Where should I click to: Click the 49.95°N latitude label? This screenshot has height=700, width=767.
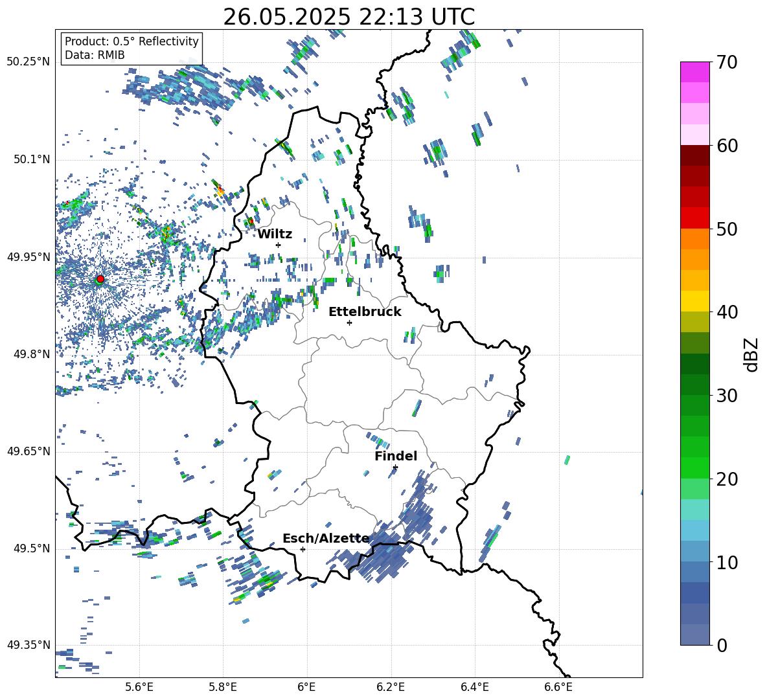click(29, 256)
